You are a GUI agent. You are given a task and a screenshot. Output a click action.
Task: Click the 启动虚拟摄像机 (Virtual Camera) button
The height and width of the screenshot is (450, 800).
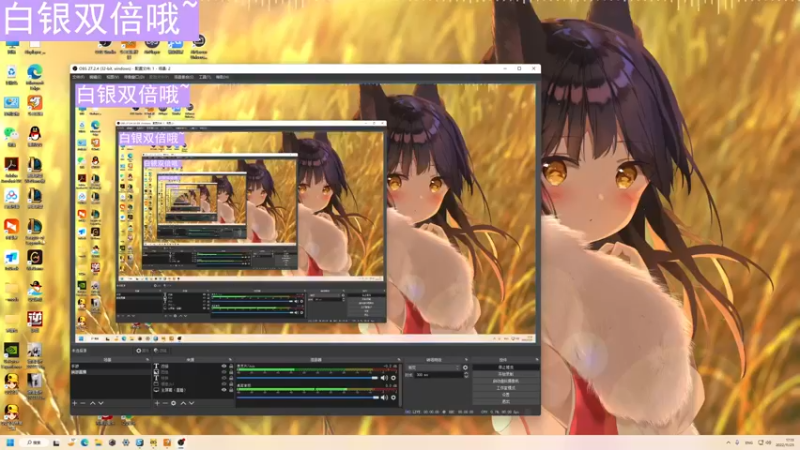[506, 381]
